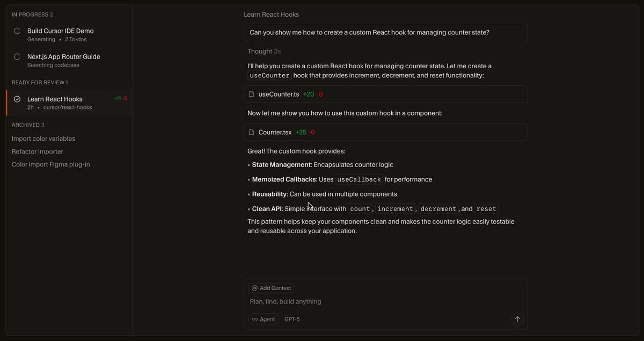
Task: Open the Build Cursor IDE Demo task
Action: (60, 31)
